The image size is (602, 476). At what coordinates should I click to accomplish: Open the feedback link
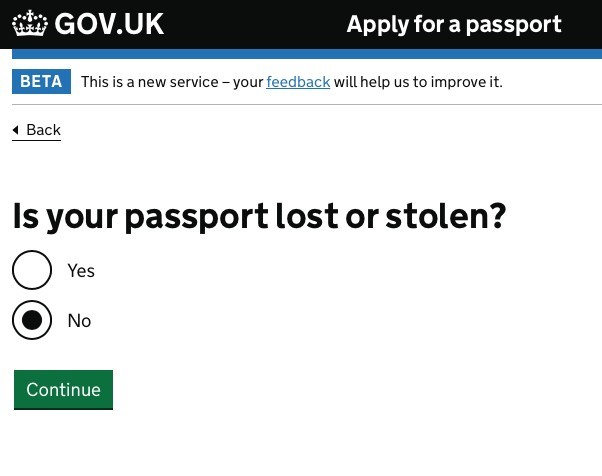pos(298,82)
